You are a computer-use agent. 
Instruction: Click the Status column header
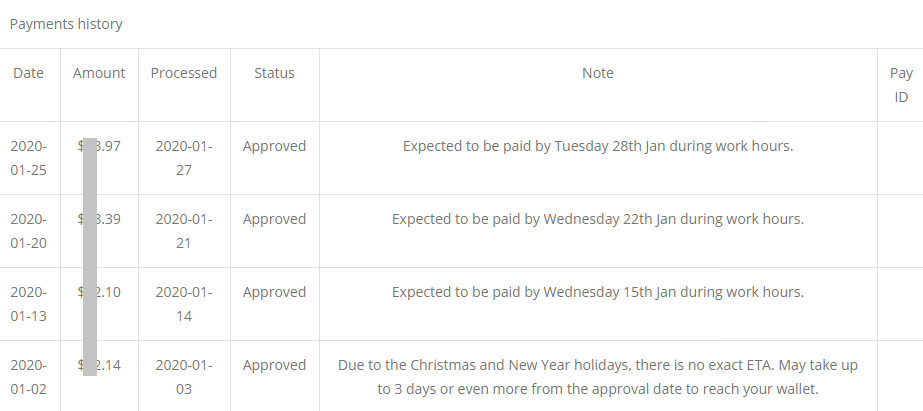pos(274,73)
